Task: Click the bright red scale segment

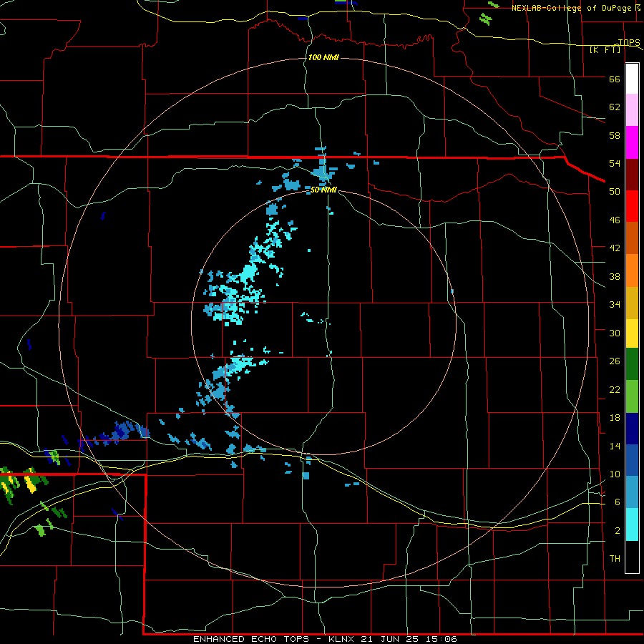Action: tap(632, 206)
